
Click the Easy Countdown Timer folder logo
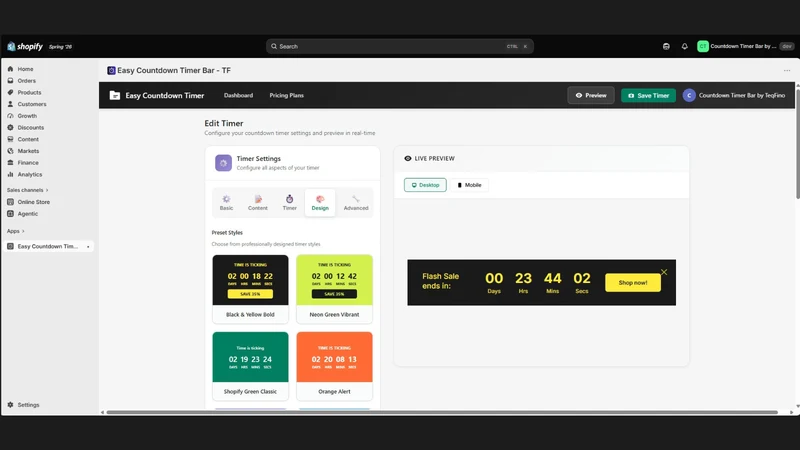115,95
